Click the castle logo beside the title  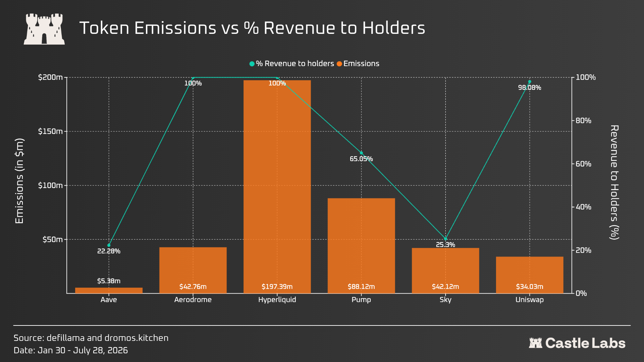[44, 29]
